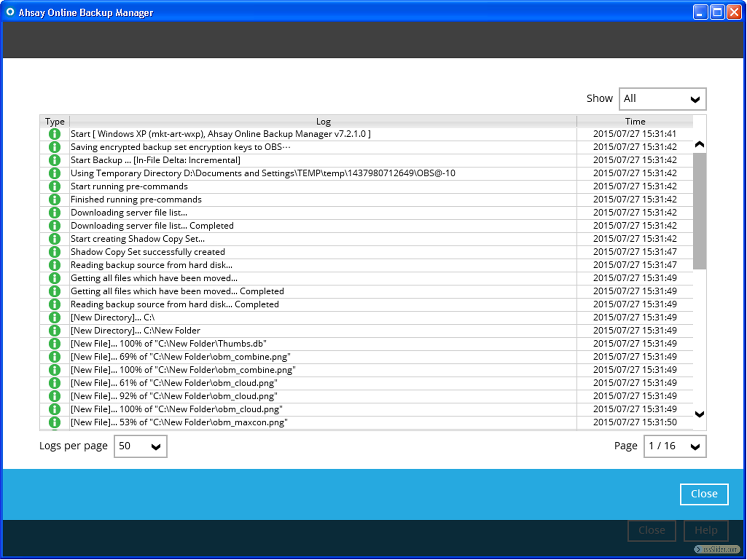Image resolution: width=747 pixels, height=560 pixels.
Task: Close window using the title bar X
Action: pos(734,12)
